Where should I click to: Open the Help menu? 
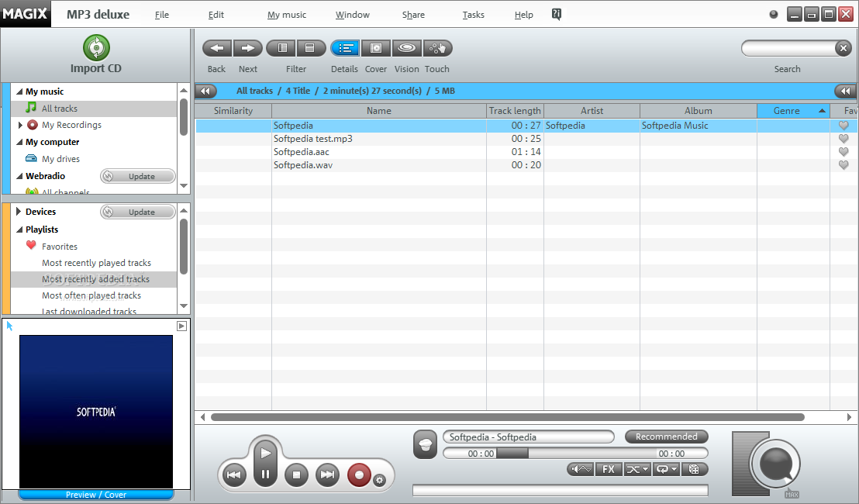(524, 15)
